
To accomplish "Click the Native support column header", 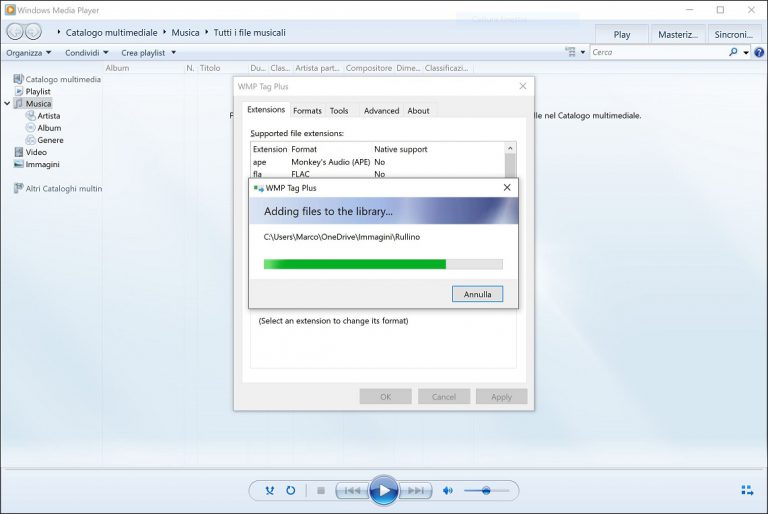I will (401, 149).
